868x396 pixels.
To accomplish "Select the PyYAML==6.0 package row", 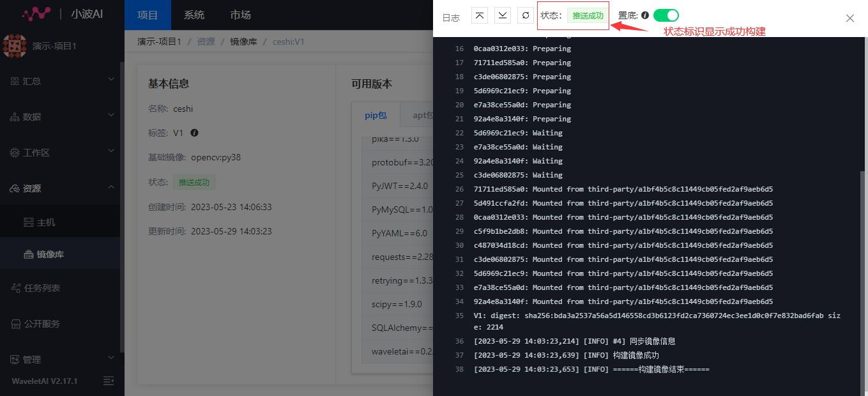I will click(x=397, y=233).
